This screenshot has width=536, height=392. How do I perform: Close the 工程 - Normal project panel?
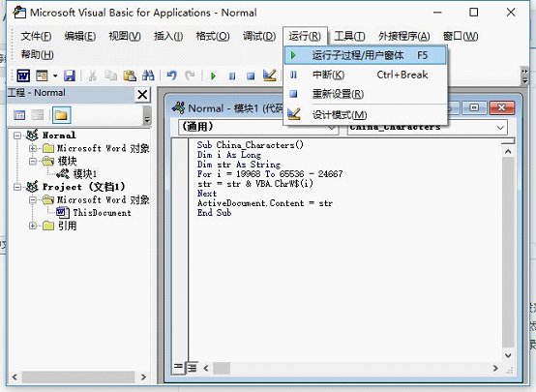[x=142, y=95]
